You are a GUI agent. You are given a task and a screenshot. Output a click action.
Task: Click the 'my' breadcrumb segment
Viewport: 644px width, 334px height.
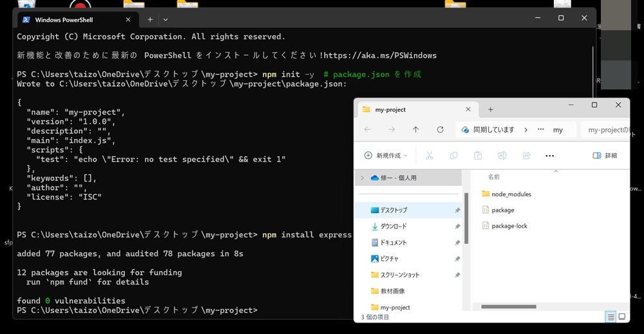pos(558,130)
